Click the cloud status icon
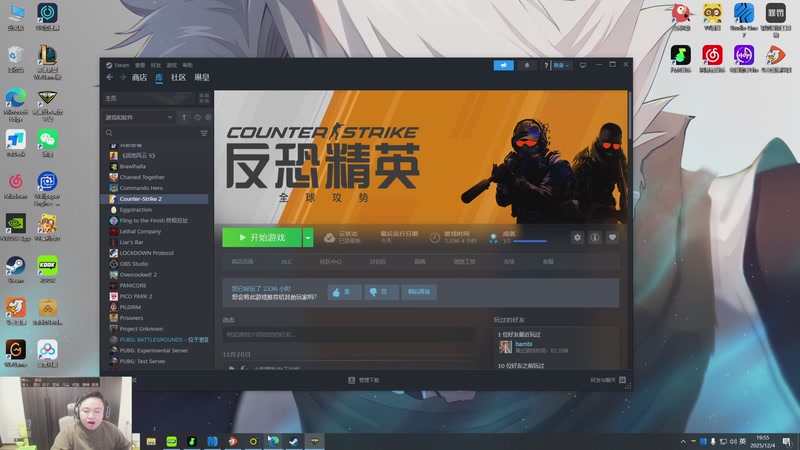The height and width of the screenshot is (450, 800). click(330, 237)
